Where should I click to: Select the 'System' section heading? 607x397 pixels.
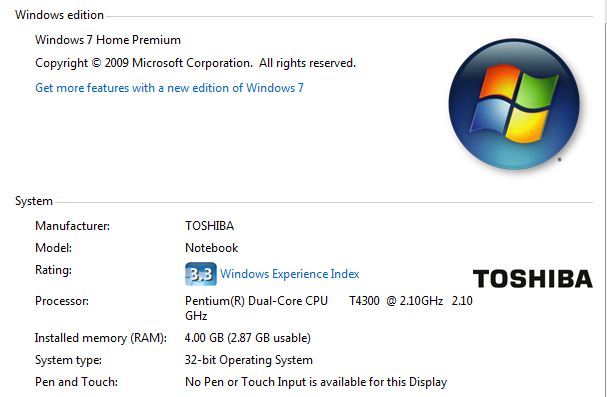point(34,201)
